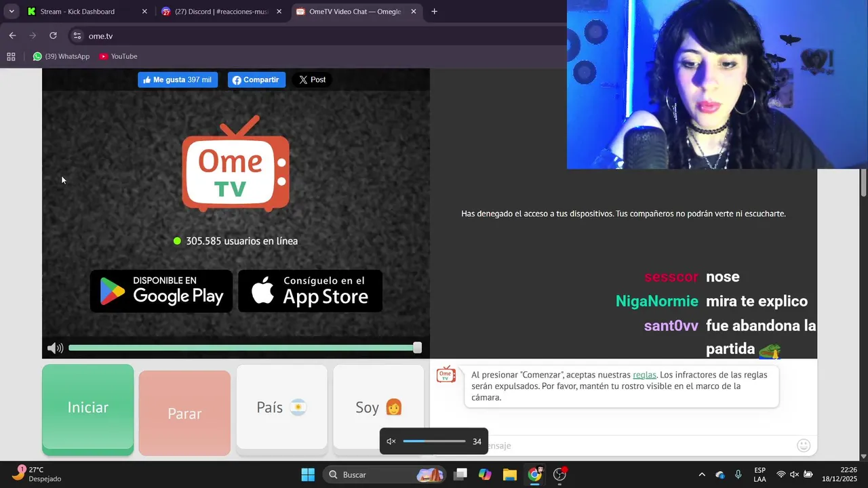Select the OmeTV Video Chat tab
The image size is (868, 488).
pos(355,12)
